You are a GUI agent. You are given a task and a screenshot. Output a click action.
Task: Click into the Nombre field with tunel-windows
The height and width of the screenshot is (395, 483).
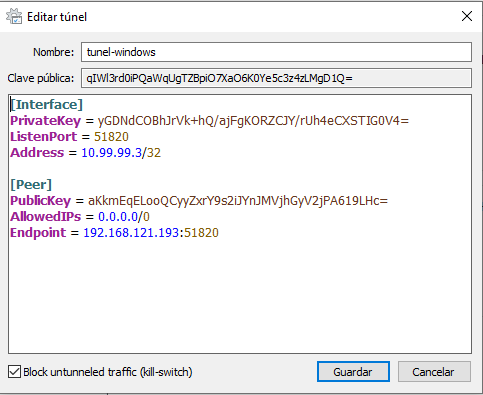click(276, 52)
